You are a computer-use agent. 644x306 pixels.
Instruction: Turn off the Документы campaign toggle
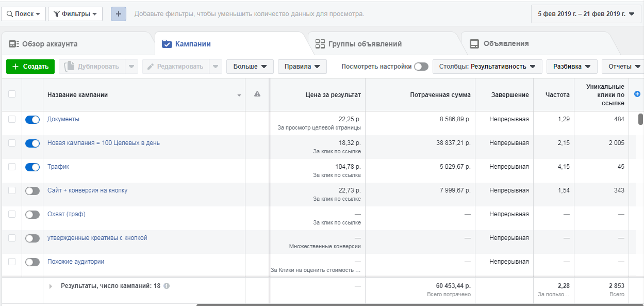pos(32,120)
